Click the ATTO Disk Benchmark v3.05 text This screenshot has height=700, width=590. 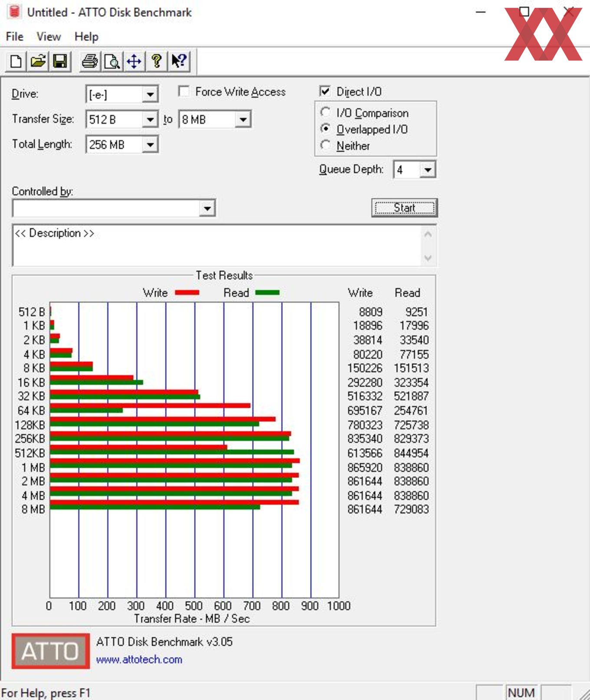tap(164, 641)
